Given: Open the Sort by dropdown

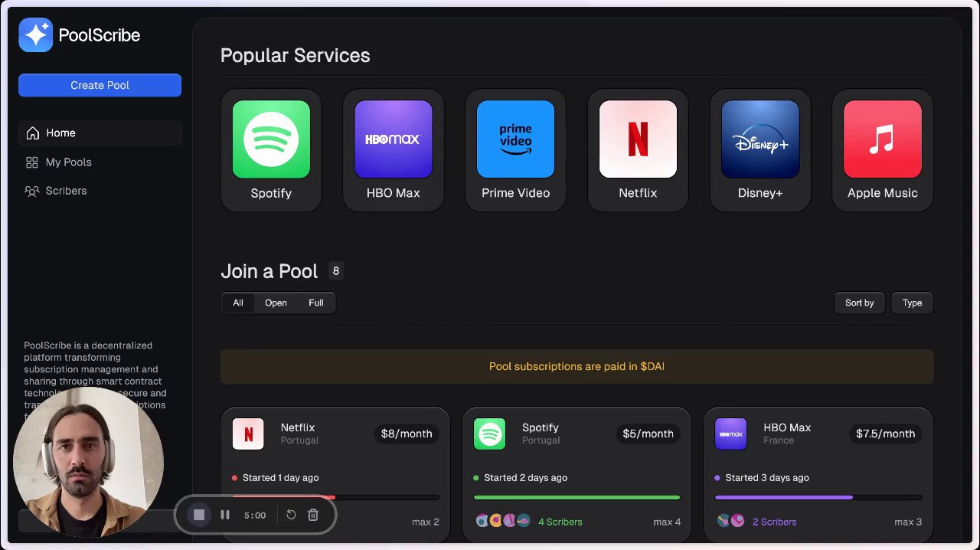Looking at the screenshot, I should pyautogui.click(x=859, y=303).
